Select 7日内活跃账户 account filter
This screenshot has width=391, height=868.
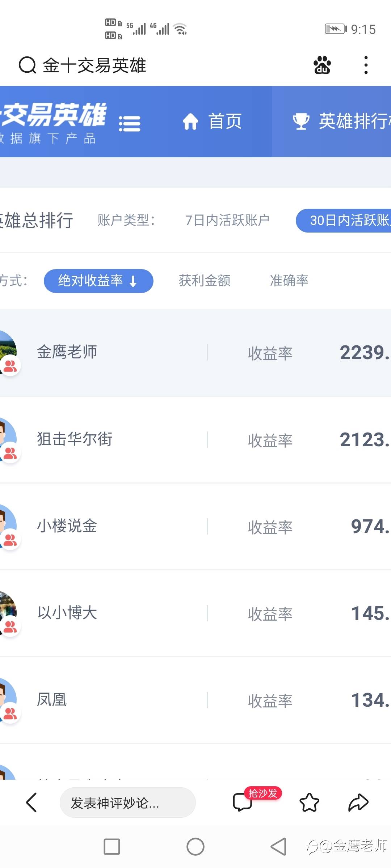[227, 220]
